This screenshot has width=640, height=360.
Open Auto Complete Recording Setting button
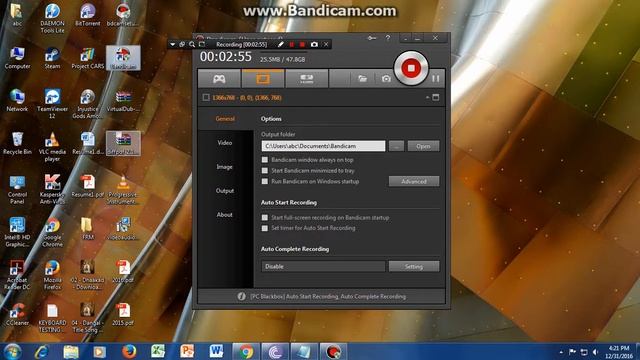coord(414,266)
